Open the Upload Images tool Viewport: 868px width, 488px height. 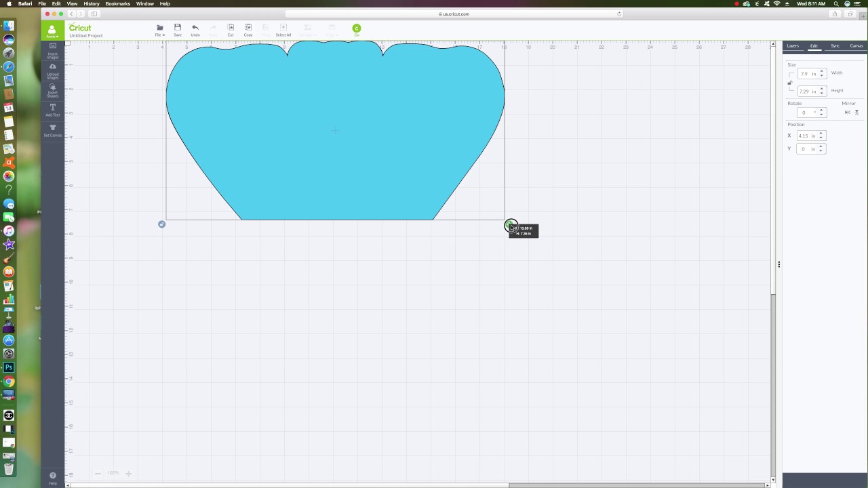pos(53,71)
